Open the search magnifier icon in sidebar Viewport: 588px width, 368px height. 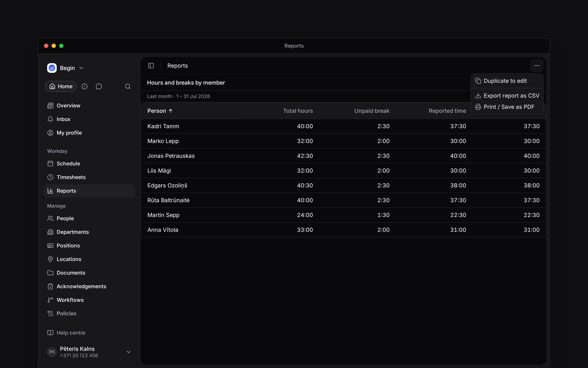pos(128,86)
